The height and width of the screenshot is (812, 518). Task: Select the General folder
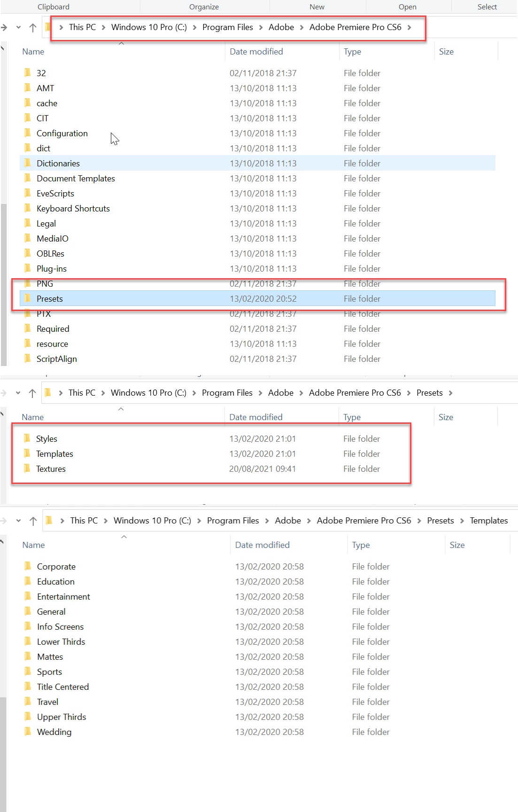coord(51,612)
